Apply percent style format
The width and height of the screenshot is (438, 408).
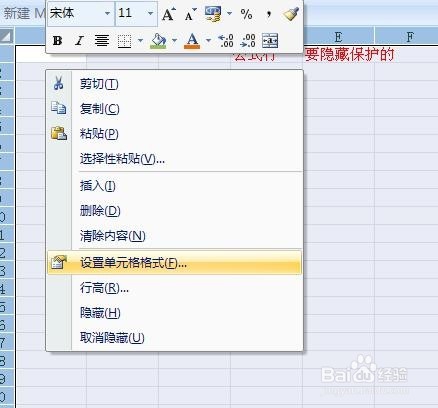[x=246, y=14]
